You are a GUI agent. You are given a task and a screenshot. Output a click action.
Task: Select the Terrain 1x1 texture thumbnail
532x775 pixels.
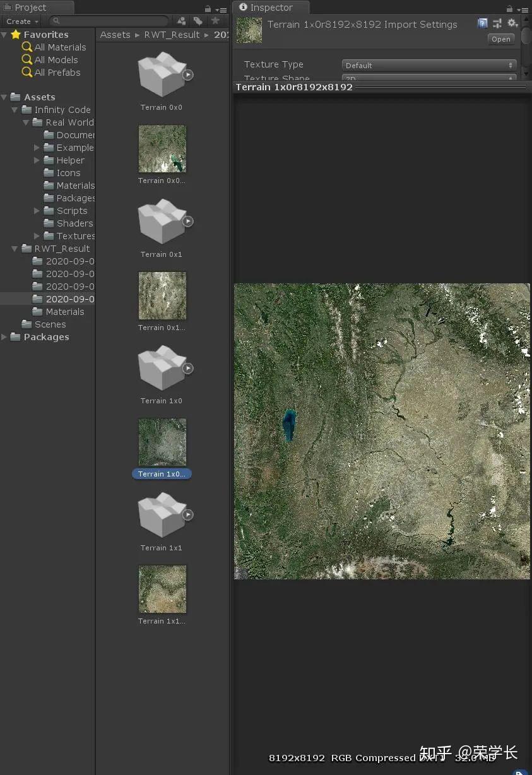tap(162, 589)
